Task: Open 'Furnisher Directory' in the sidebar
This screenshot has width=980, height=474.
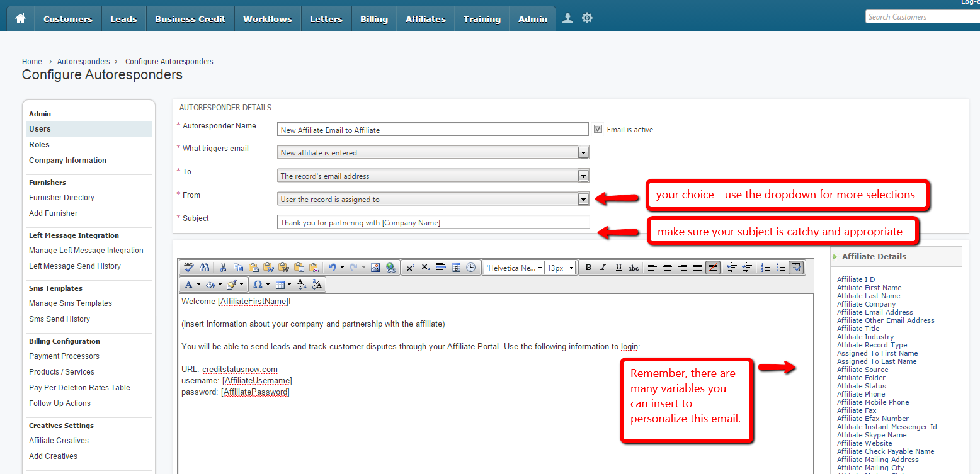Action: click(x=62, y=198)
